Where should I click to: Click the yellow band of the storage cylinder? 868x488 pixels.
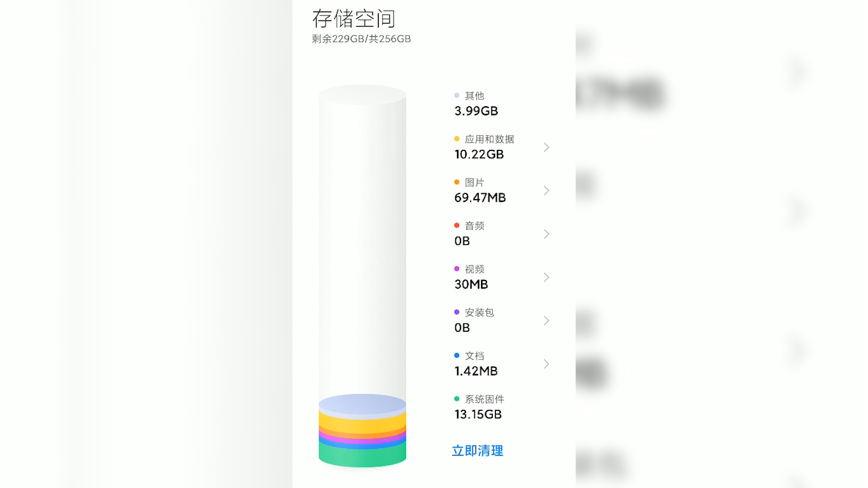point(362,423)
